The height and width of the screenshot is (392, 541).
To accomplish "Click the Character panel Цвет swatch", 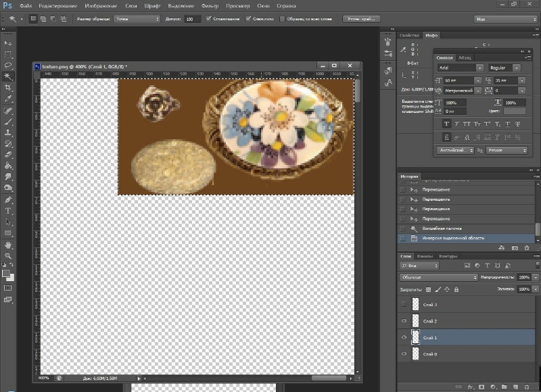I will click(514, 111).
